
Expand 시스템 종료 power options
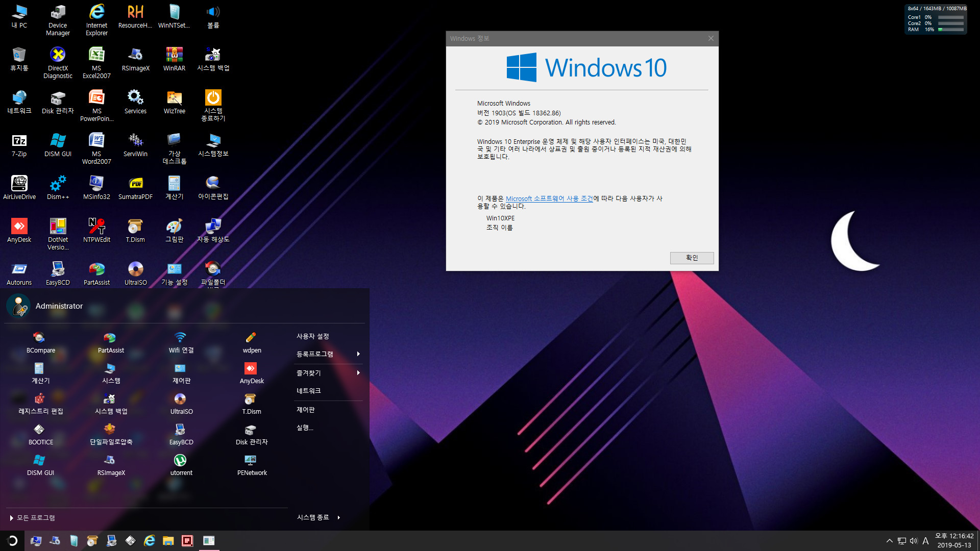click(318, 517)
